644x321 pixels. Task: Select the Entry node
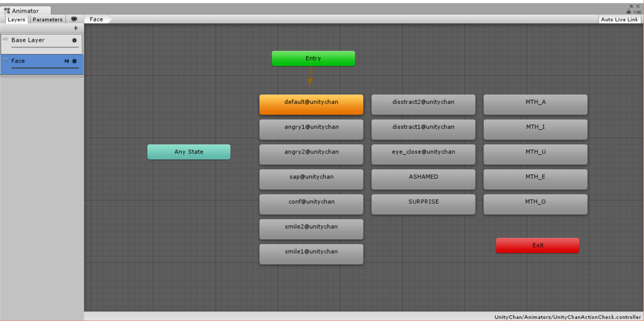click(x=313, y=59)
